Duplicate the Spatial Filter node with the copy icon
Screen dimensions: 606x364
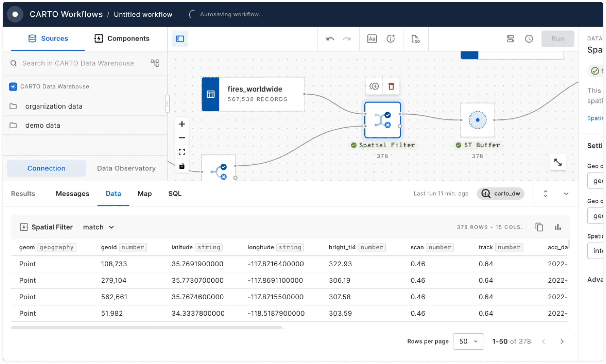(x=374, y=86)
